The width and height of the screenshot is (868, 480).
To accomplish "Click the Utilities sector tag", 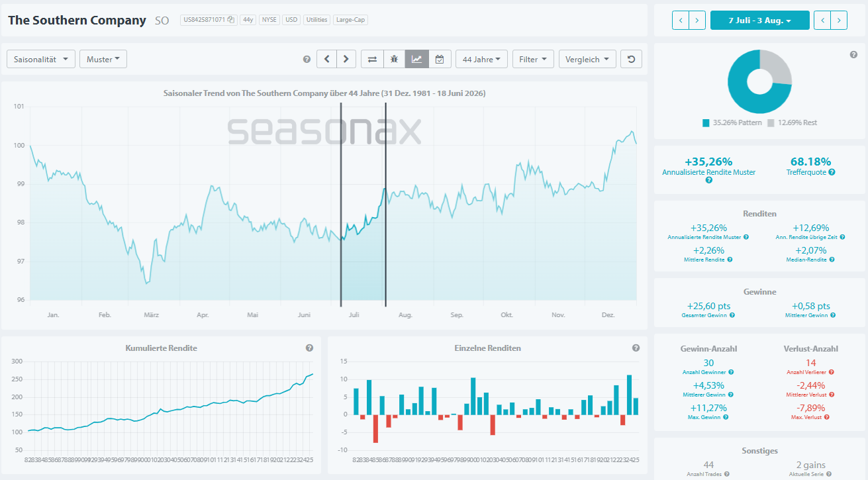I will click(x=316, y=20).
